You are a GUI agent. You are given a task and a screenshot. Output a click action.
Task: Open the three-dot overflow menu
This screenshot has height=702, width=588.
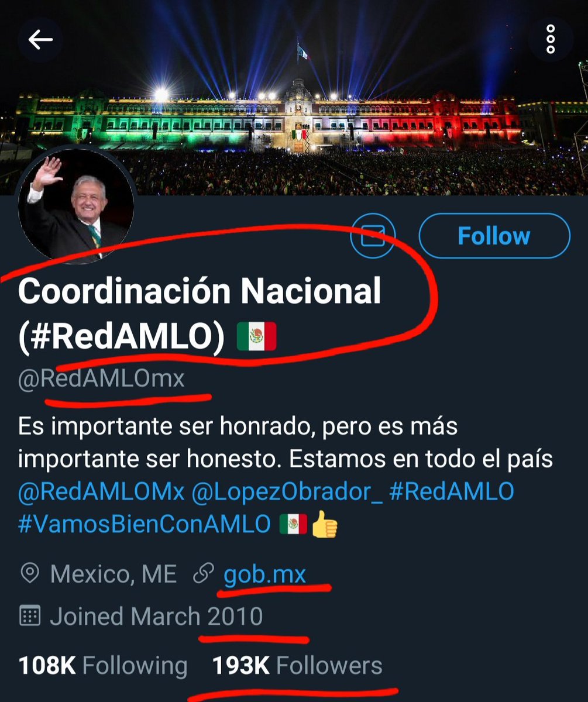tap(551, 40)
